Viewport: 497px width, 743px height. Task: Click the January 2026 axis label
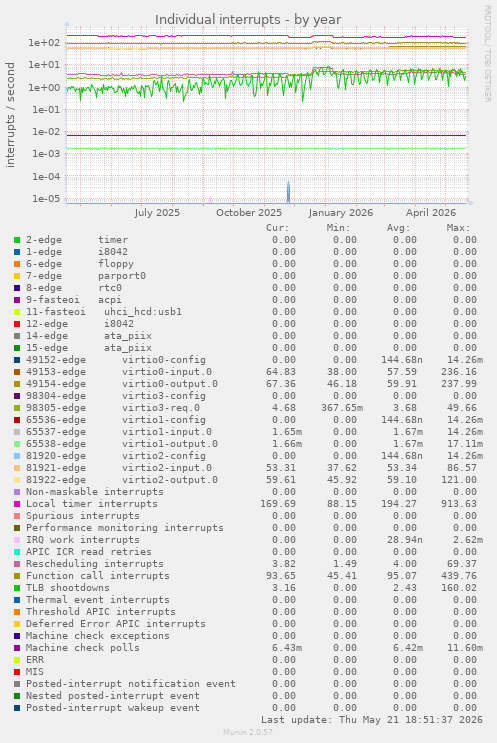click(x=340, y=212)
